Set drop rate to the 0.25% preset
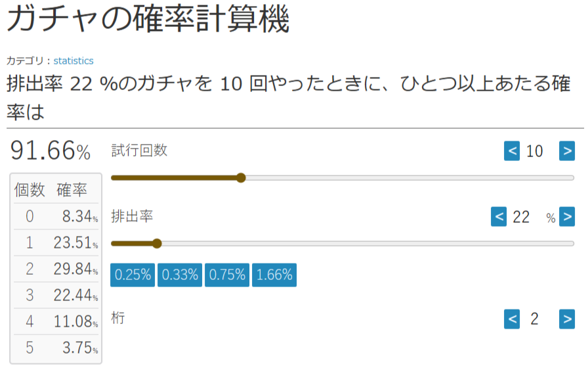588x368 pixels. tap(133, 275)
